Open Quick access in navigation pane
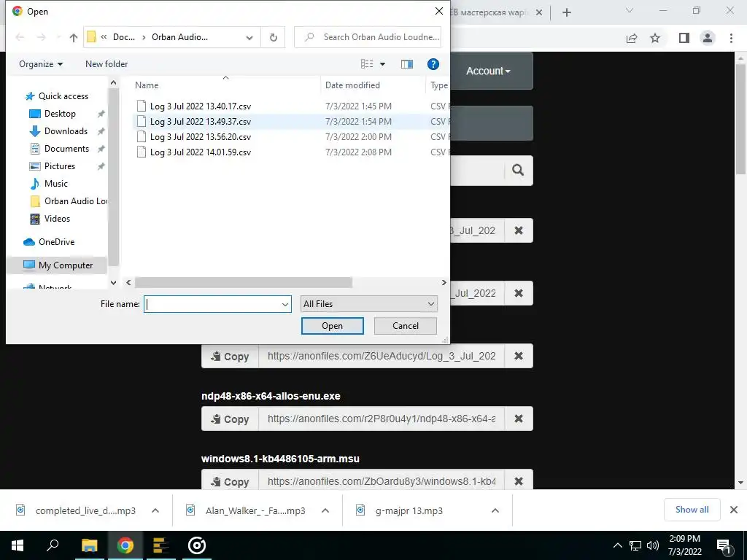 (x=63, y=96)
